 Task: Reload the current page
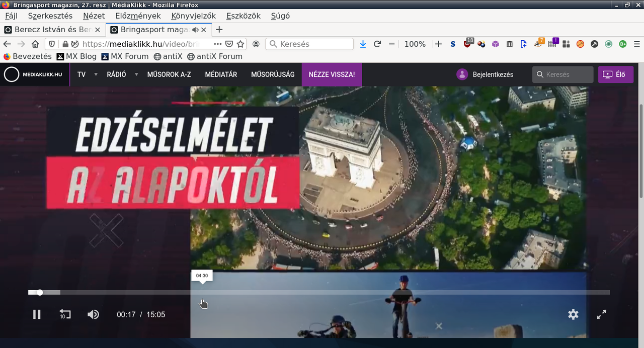tap(377, 44)
